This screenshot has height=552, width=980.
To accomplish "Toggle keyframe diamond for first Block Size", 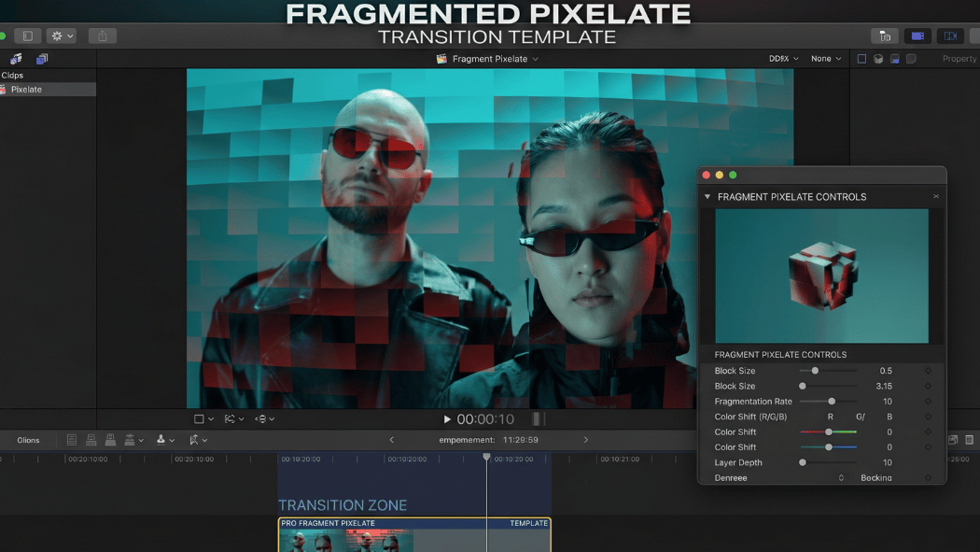I will point(928,371).
